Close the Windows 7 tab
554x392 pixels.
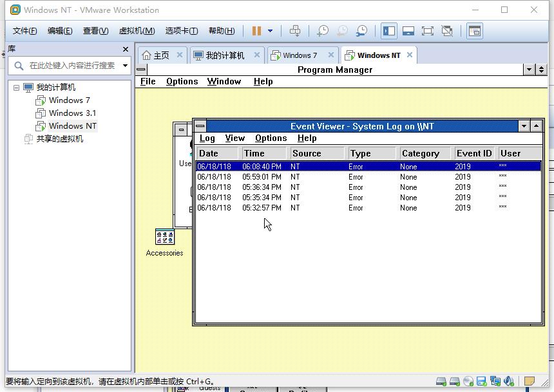click(331, 55)
